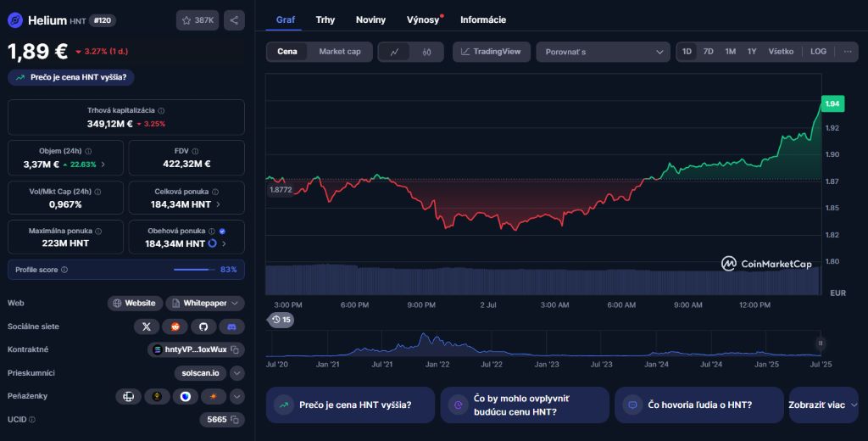Image resolution: width=868 pixels, height=441 pixels.
Task: Switch to the Výnosy tab
Action: tap(424, 20)
